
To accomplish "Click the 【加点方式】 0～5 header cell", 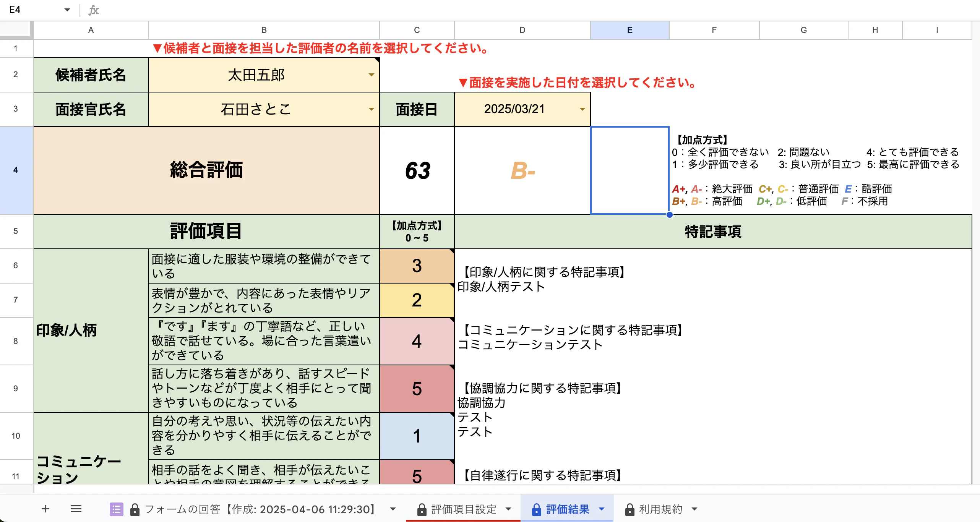I will (417, 232).
